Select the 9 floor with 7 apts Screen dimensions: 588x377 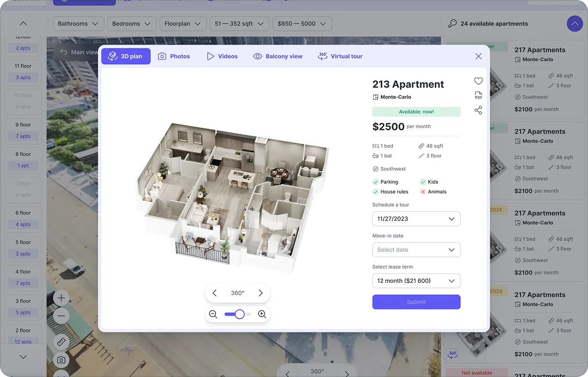(x=23, y=130)
